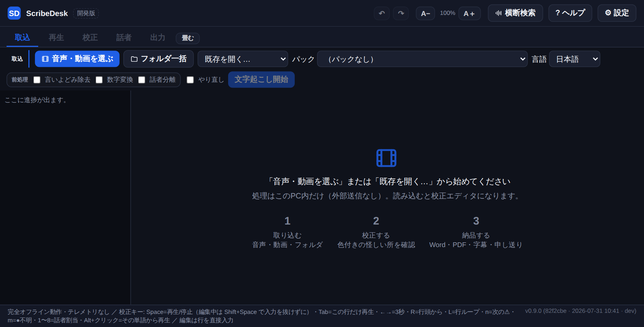
Task: Open 設定 settings
Action: coord(617,13)
